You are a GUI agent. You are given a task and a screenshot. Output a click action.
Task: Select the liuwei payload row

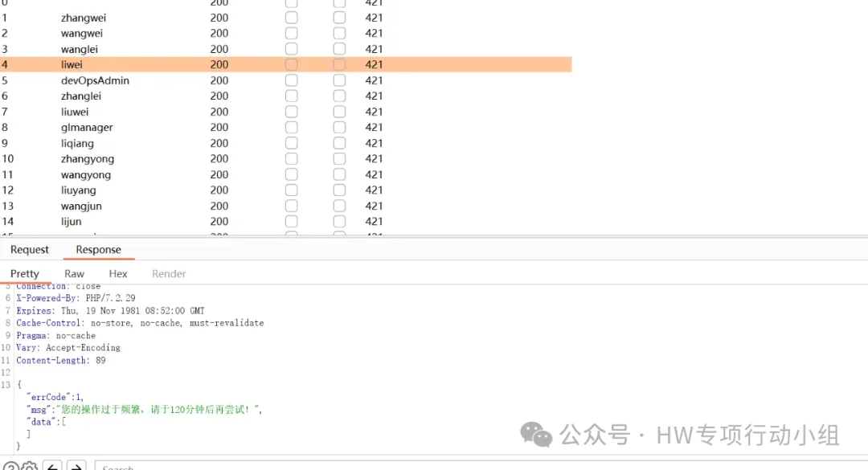tap(285, 112)
